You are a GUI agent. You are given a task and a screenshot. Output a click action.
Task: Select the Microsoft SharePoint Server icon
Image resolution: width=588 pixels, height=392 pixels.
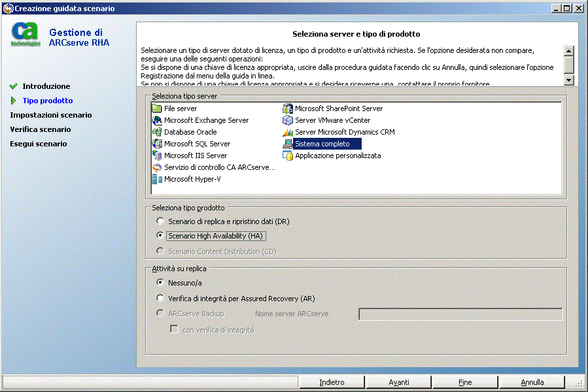pyautogui.click(x=287, y=108)
